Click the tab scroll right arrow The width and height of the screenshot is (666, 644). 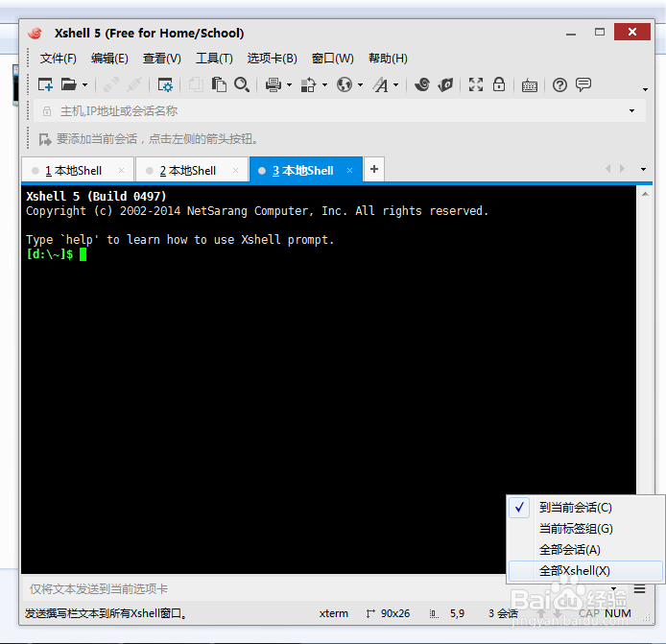point(622,169)
